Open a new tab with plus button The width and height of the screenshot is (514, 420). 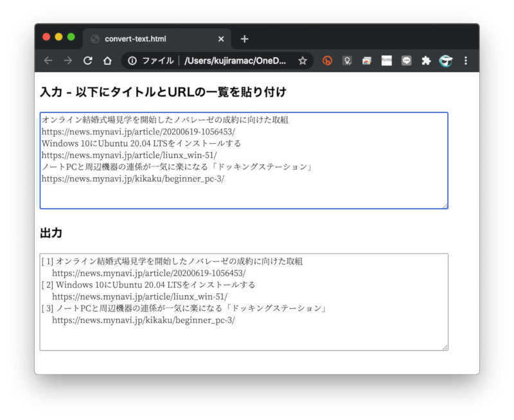[244, 39]
